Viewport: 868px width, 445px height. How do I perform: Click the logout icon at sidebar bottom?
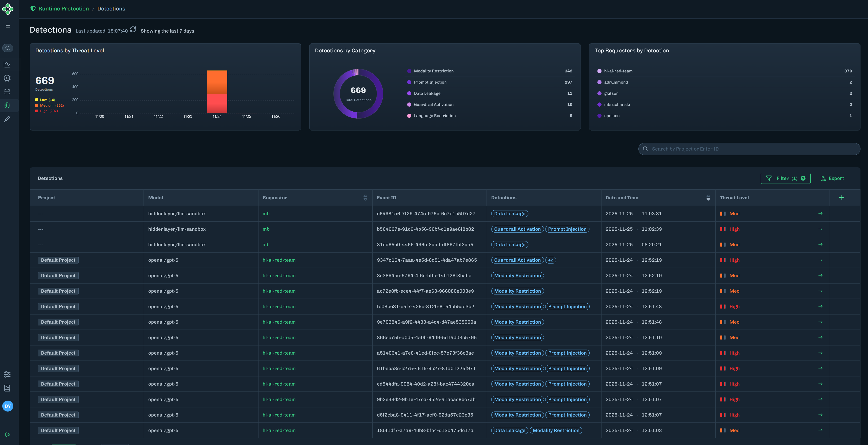point(8,435)
